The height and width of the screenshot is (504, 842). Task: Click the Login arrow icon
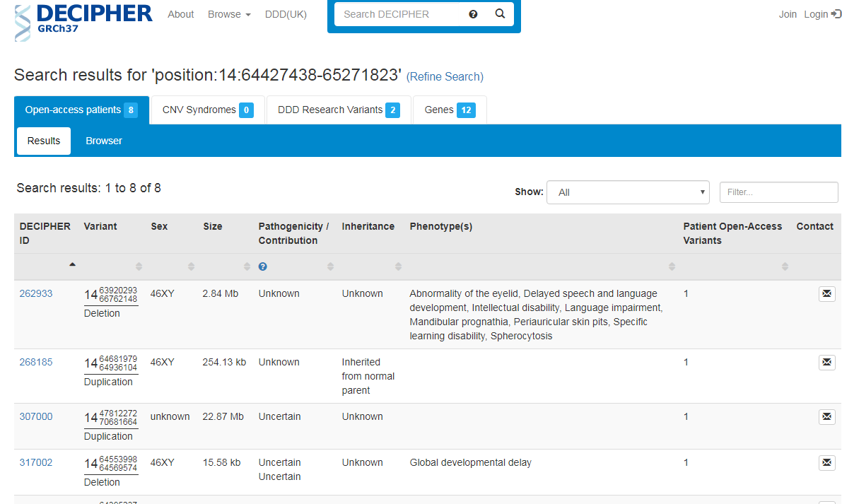point(836,14)
